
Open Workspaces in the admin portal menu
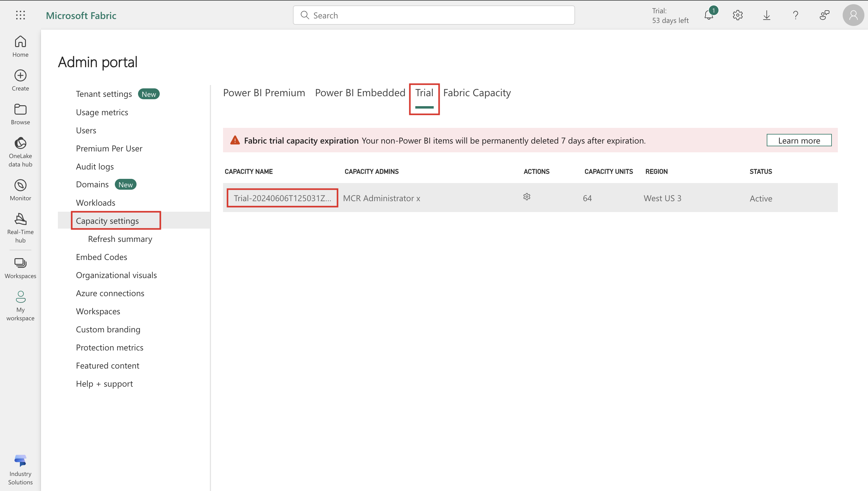coord(98,311)
